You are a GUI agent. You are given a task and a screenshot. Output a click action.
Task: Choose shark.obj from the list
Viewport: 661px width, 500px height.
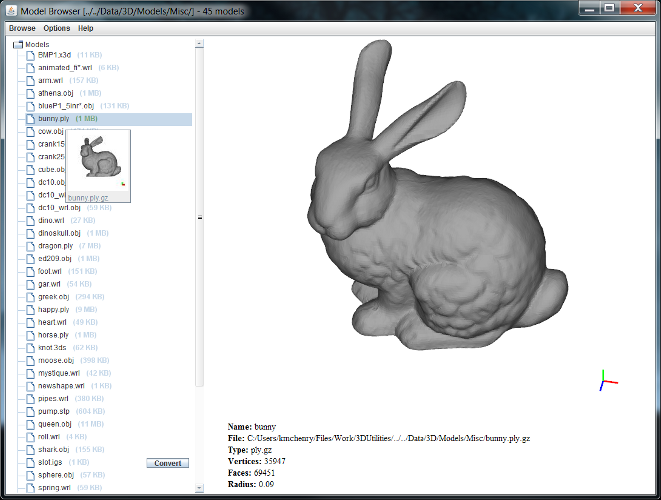[x=54, y=449]
